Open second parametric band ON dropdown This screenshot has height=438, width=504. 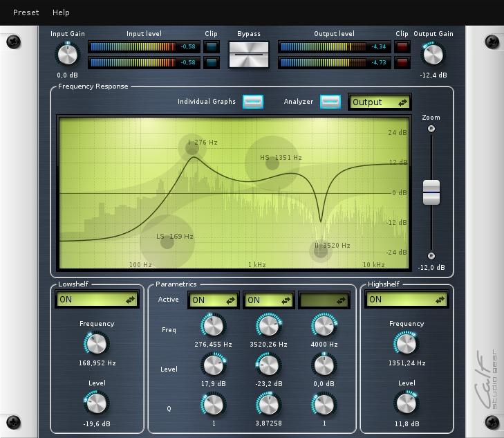(x=269, y=300)
